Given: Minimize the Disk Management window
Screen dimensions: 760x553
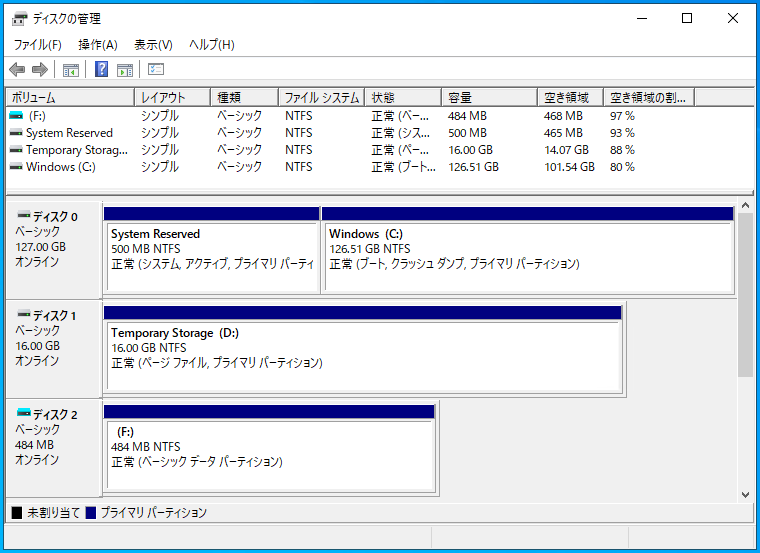Looking at the screenshot, I should coord(642,18).
